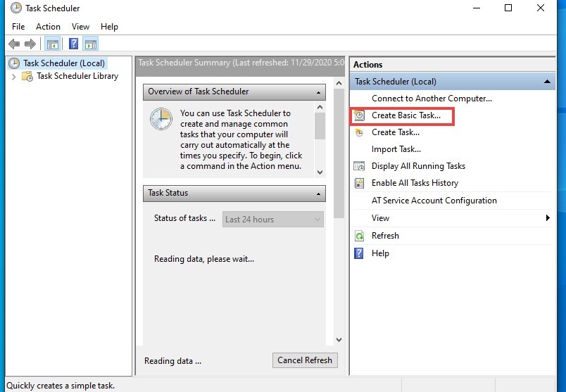
Task: Click the Task Scheduler title bar clock icon
Action: 16,8
